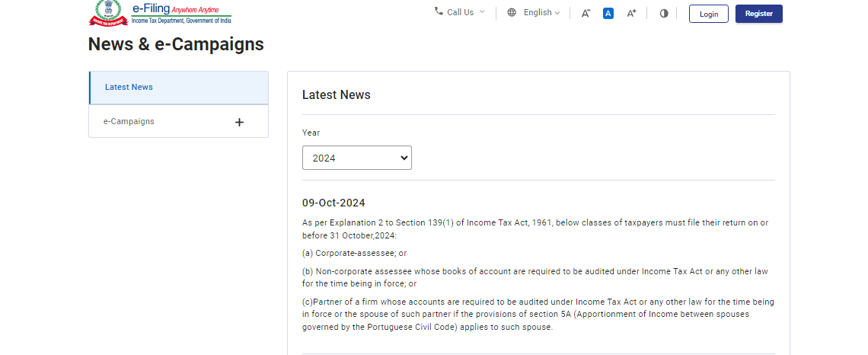Click the News & e-Campaigns page title
This screenshot has width=868, height=355.
[176, 44]
